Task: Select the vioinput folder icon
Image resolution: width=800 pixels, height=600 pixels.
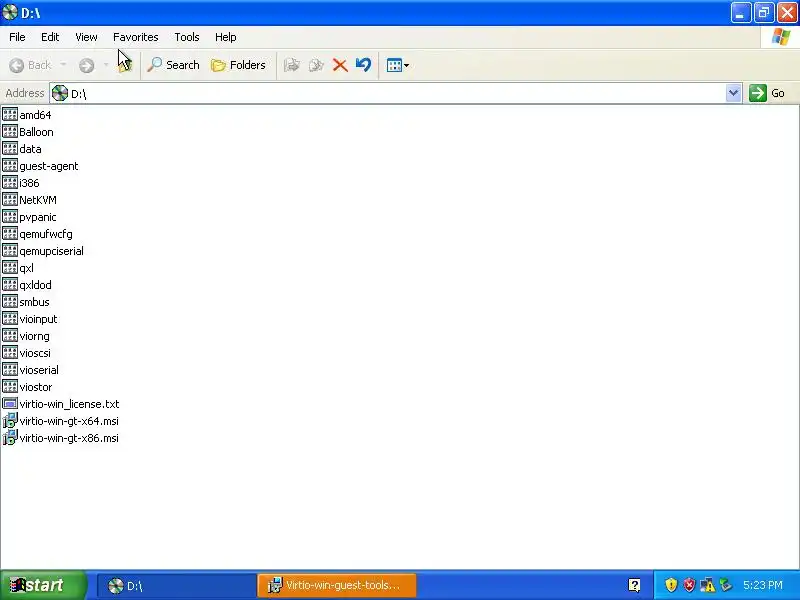Action: (10, 319)
